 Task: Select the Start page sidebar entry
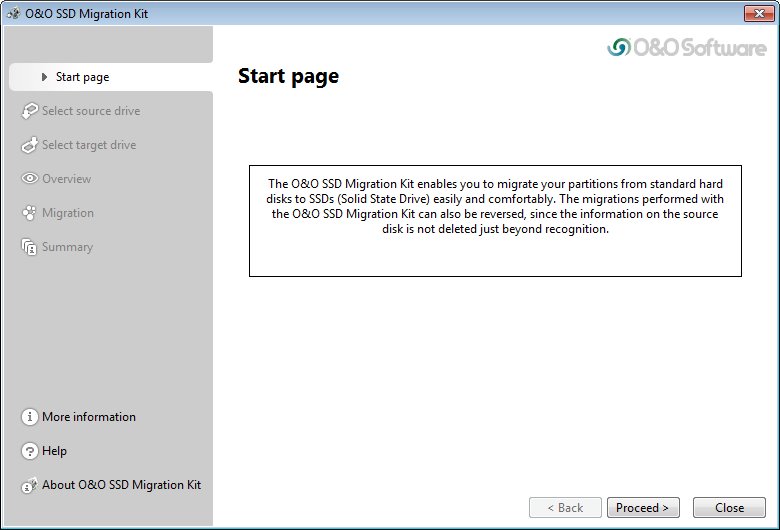click(x=82, y=77)
